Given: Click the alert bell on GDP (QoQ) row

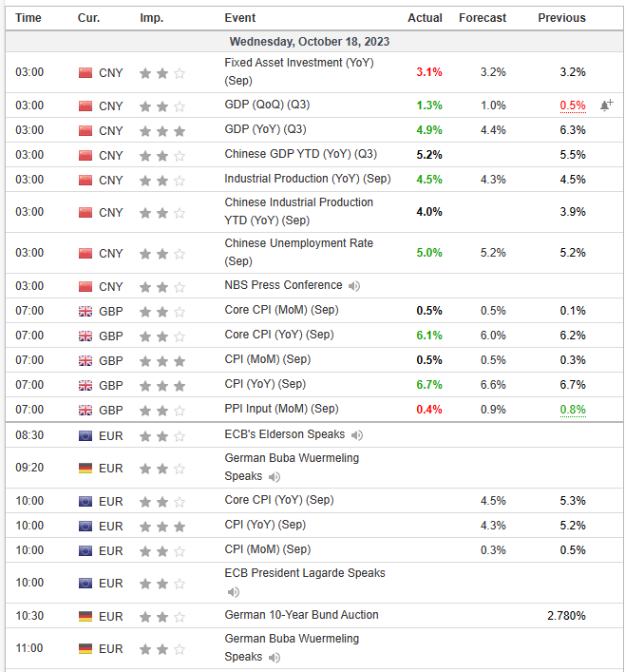Looking at the screenshot, I should (x=606, y=105).
